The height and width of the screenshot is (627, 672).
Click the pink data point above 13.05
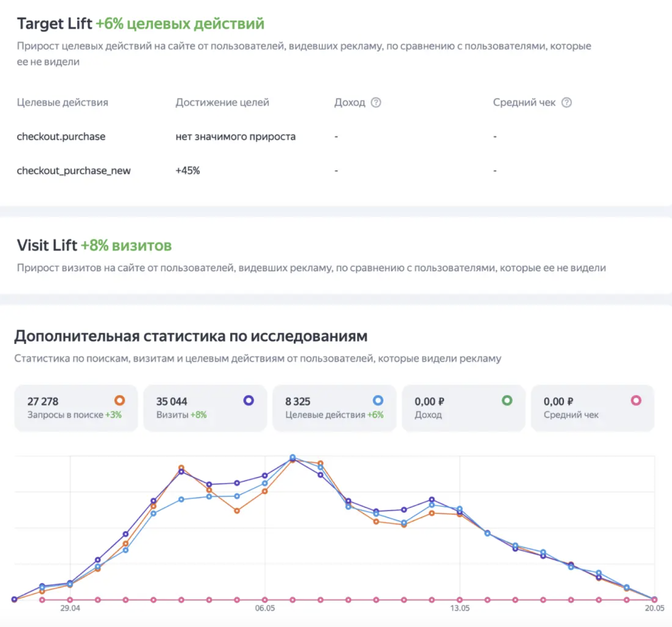(460, 600)
